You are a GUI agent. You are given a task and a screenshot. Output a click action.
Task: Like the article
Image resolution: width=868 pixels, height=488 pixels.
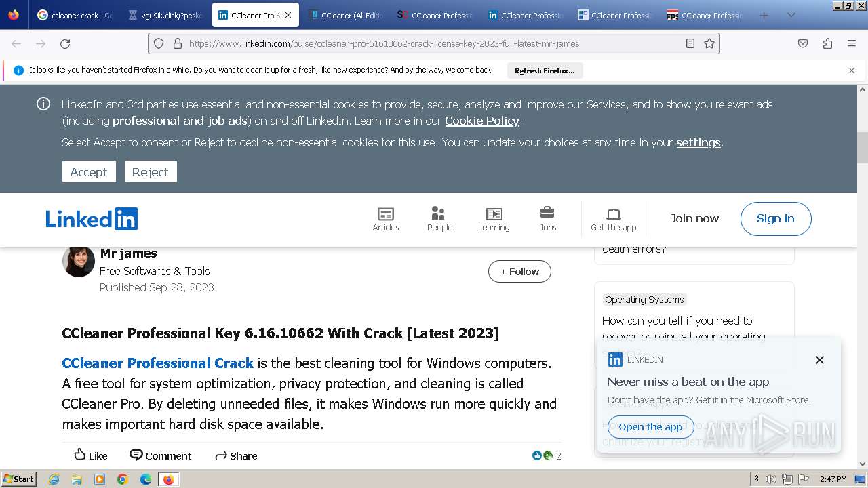[x=91, y=455]
